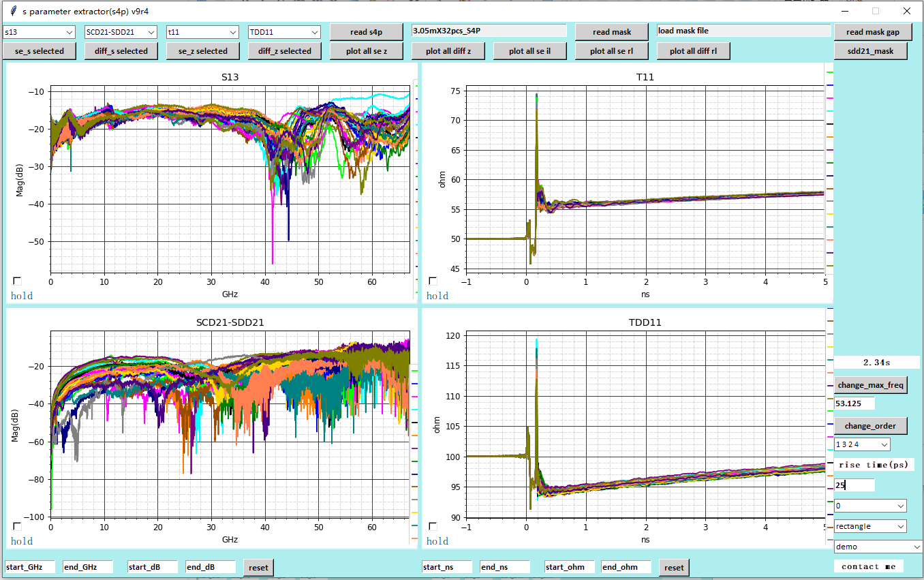This screenshot has width=924, height=580.
Task: Check hold box under the SCD21-SDD21 plot
Action: [17, 526]
